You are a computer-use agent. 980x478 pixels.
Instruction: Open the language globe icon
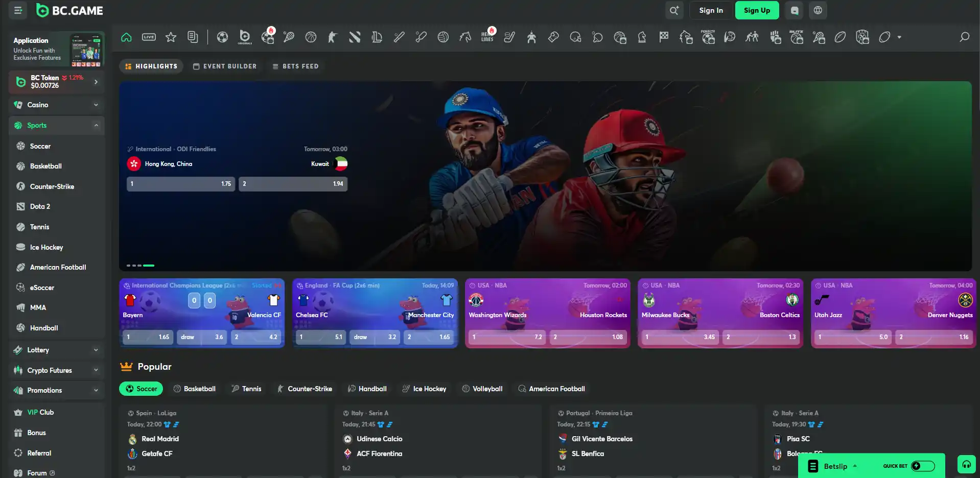tap(818, 10)
